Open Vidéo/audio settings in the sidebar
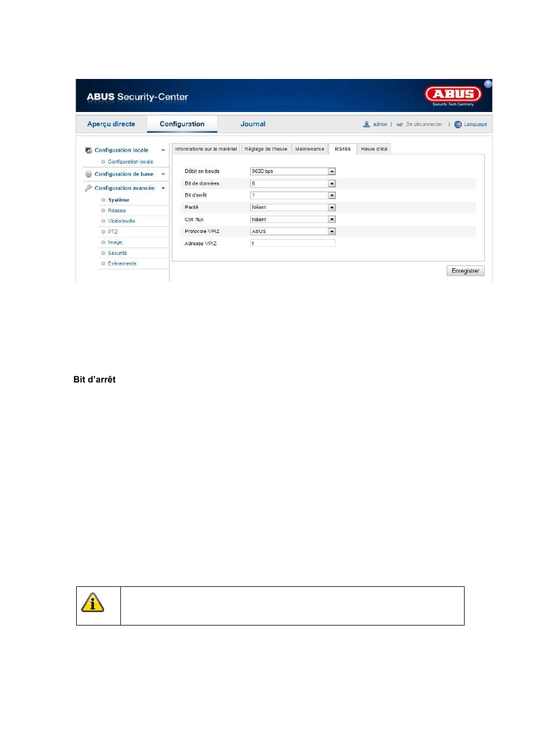This screenshot has height=756, width=534. coord(121,221)
